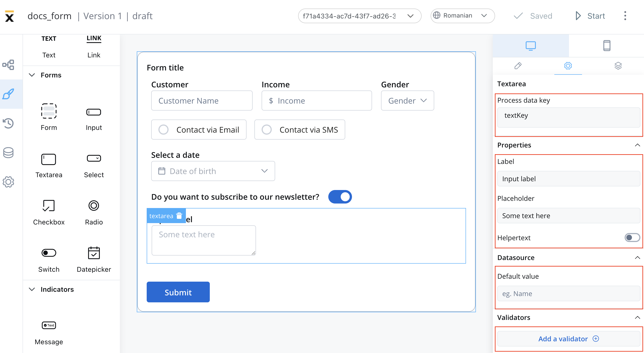
Task: Click the globe icon in language selector
Action: click(436, 16)
